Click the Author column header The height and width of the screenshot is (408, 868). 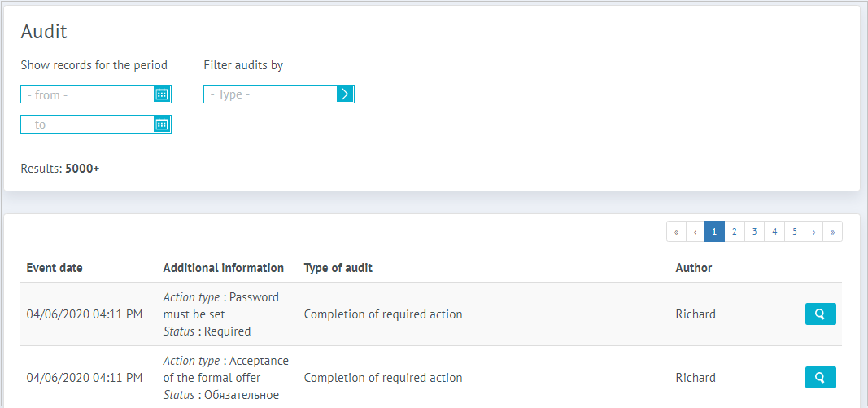tap(693, 268)
